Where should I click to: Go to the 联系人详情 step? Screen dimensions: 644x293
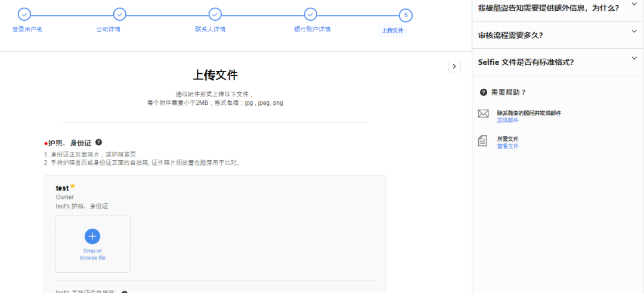tap(210, 29)
